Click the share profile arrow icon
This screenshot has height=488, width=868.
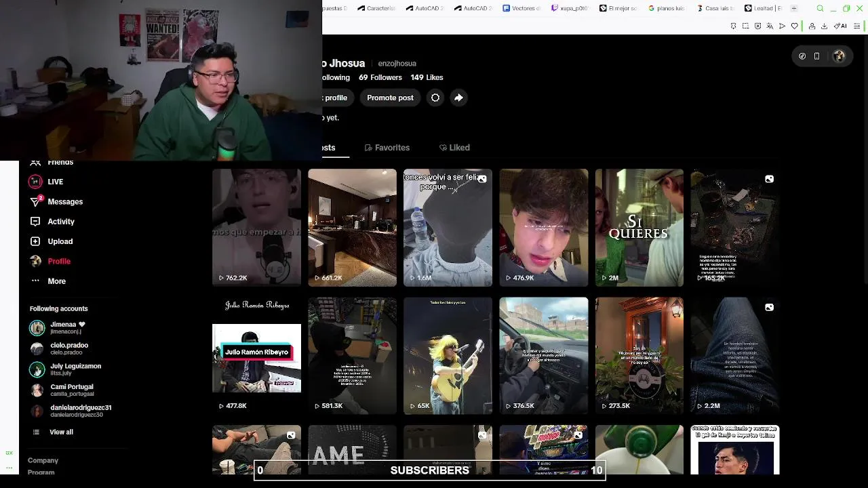(x=458, y=98)
